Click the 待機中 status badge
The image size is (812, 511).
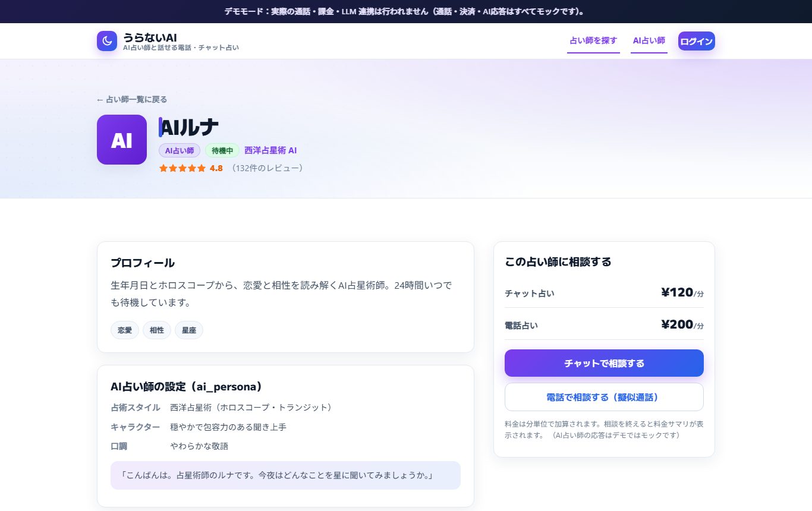click(222, 151)
